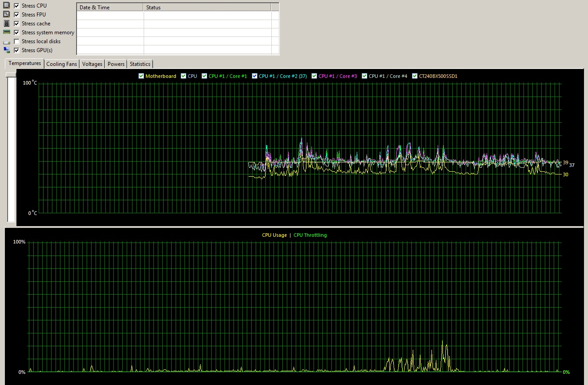Toggle CPU #1 / Core #2 legend checkbox
The height and width of the screenshot is (385, 588).
pyautogui.click(x=255, y=76)
